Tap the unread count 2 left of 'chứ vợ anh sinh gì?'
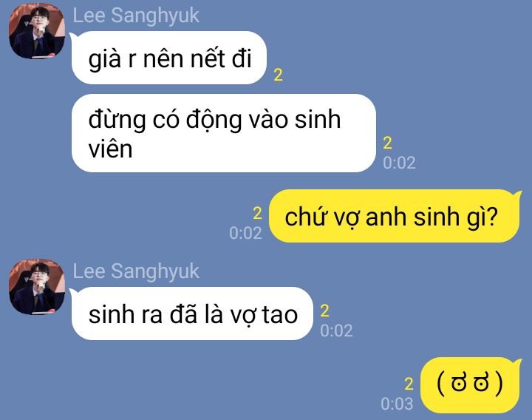 [x=258, y=213]
